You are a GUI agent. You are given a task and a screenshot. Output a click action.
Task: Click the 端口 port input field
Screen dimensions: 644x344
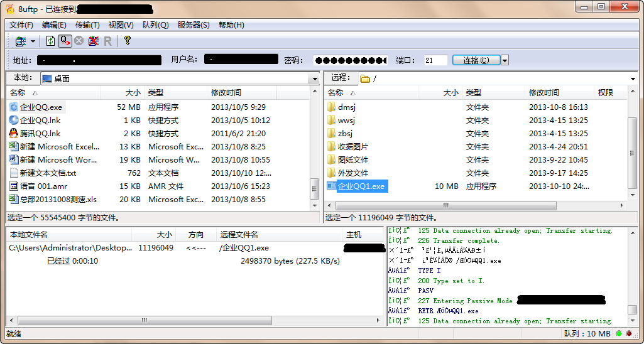point(435,61)
